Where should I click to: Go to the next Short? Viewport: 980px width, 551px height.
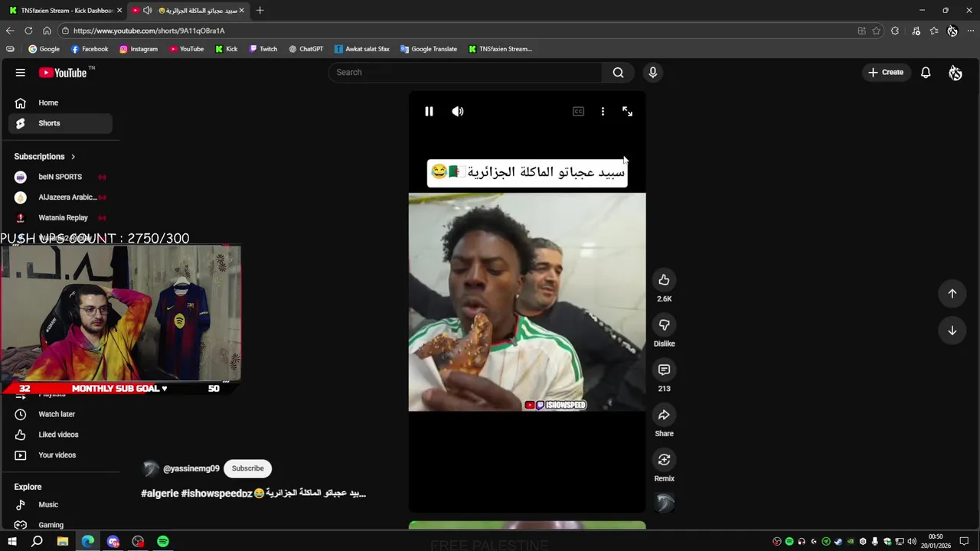click(x=952, y=331)
